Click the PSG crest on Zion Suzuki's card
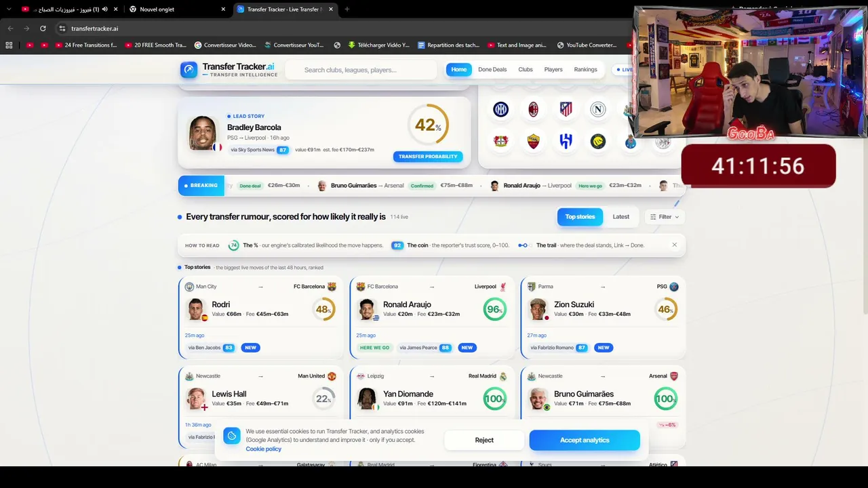This screenshot has width=868, height=488. pyautogui.click(x=674, y=287)
